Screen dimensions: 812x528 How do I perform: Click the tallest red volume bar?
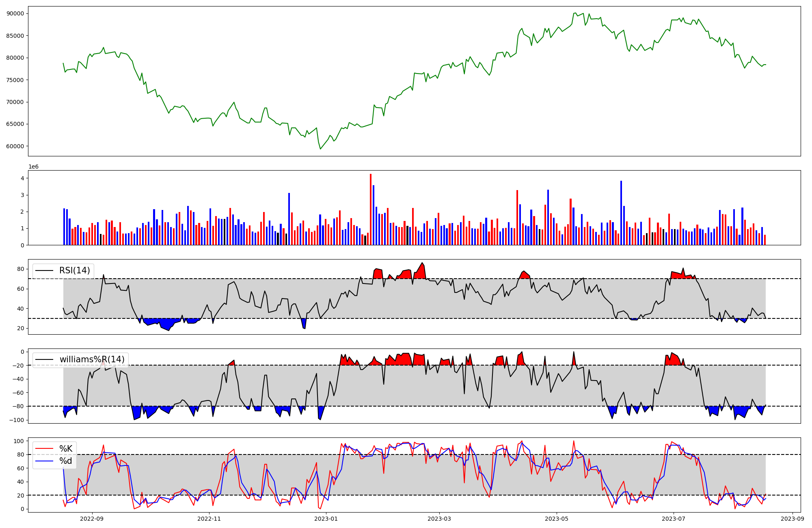click(x=371, y=209)
